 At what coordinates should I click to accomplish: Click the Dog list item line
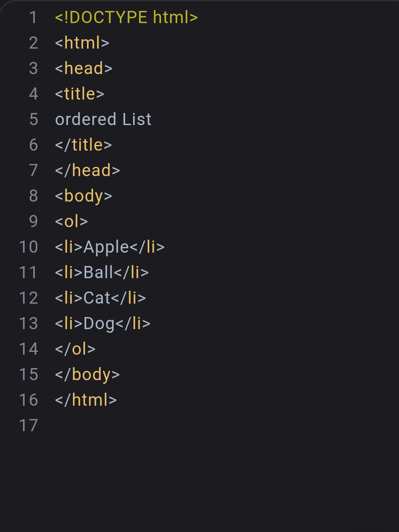(103, 323)
